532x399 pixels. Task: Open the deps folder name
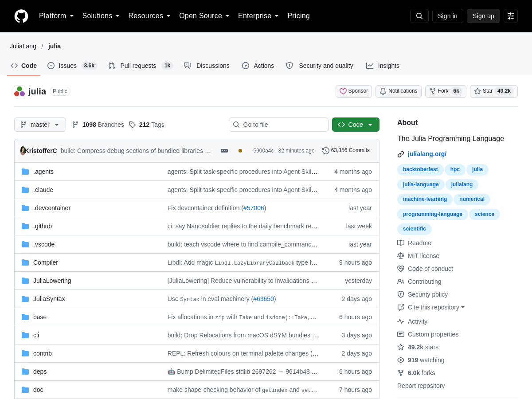(x=40, y=372)
